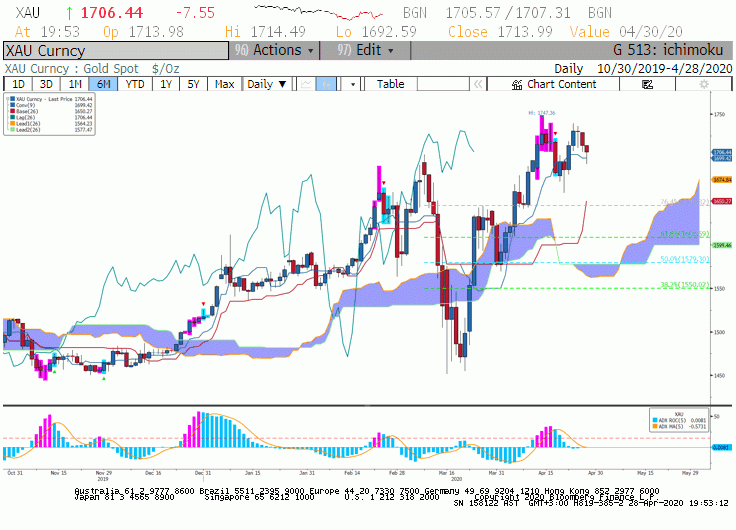
Task: Select the 1Y range tab
Action: tap(166, 84)
